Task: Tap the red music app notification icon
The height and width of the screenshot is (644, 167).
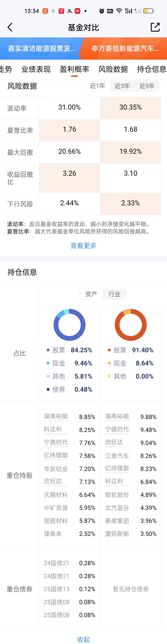Action: coord(61,11)
